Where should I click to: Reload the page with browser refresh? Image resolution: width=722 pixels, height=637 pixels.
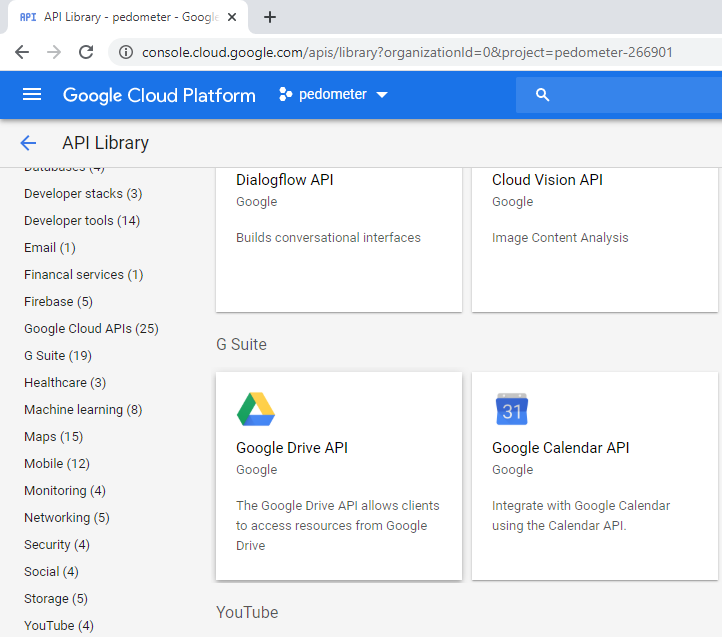(x=86, y=52)
